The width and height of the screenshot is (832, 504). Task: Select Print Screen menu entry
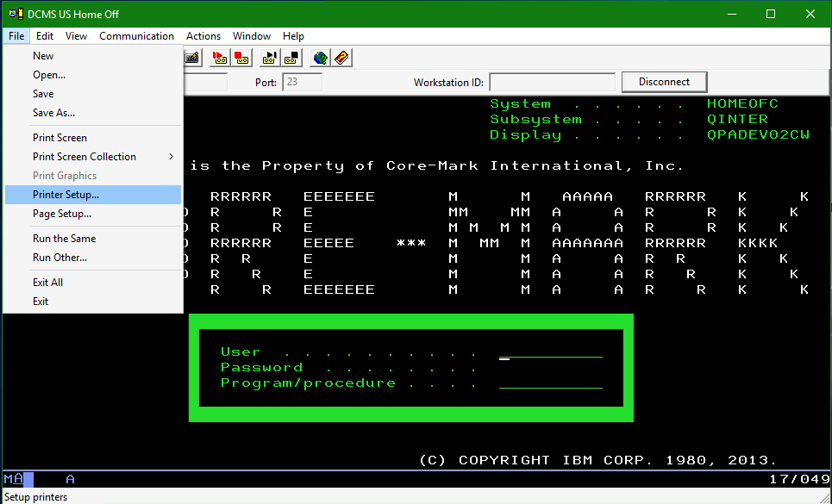coord(93,138)
